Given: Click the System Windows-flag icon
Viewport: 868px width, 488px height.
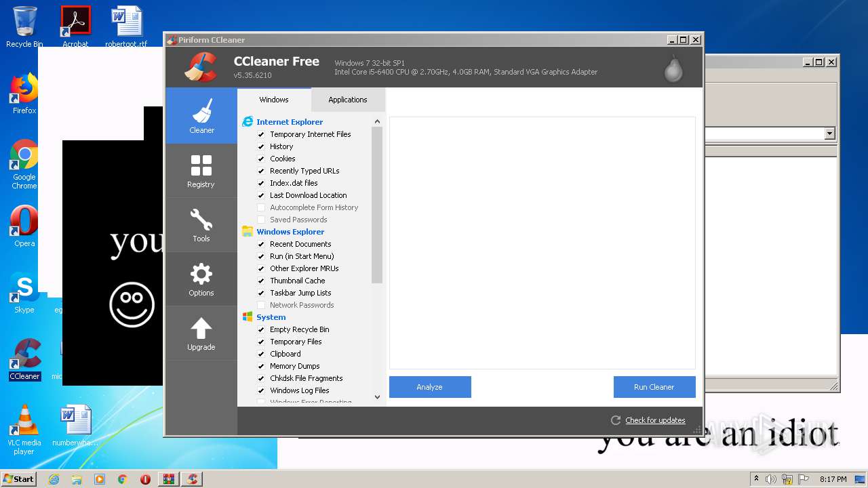Looking at the screenshot, I should coord(248,317).
